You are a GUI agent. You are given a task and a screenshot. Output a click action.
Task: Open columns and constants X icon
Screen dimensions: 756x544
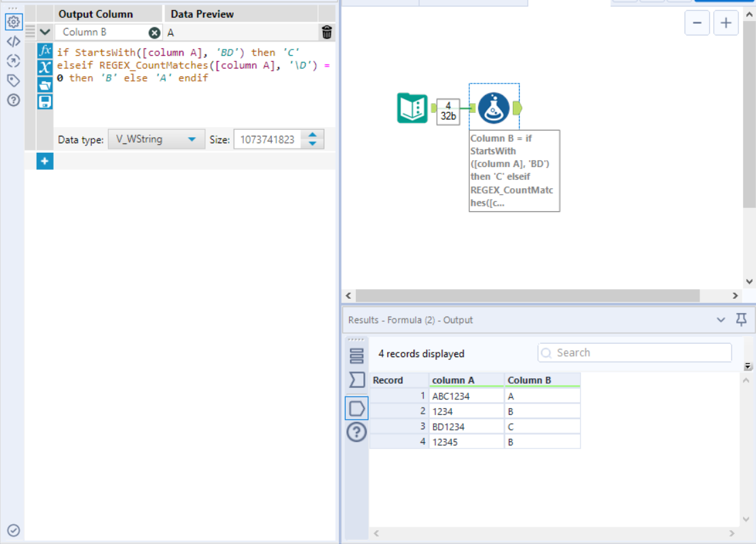coord(45,67)
